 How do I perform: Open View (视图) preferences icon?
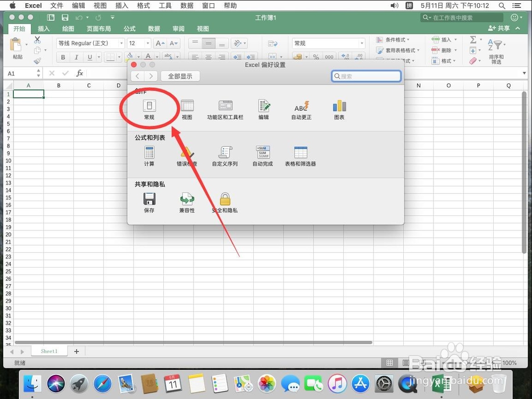click(x=187, y=110)
